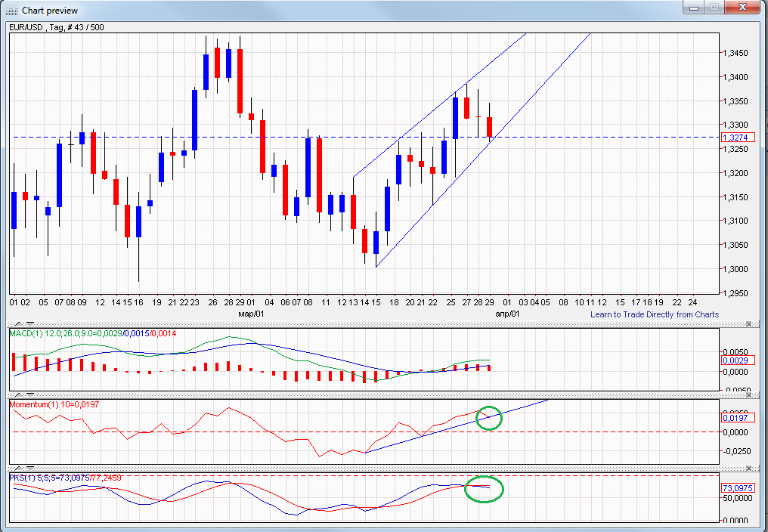This screenshot has height=532, width=768.
Task: Click the 'мар/01' date label
Action: pos(251,314)
